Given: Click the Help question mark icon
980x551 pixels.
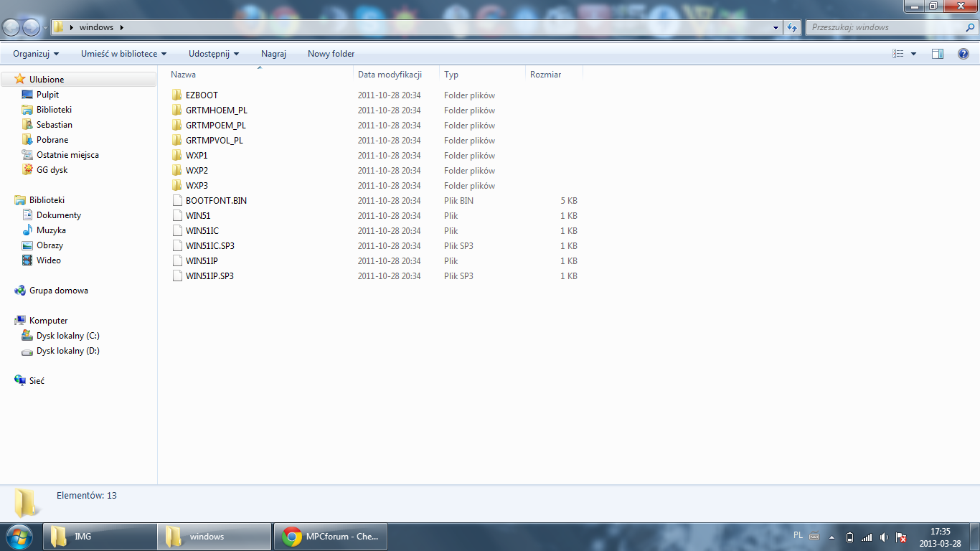Looking at the screenshot, I should 963,54.
